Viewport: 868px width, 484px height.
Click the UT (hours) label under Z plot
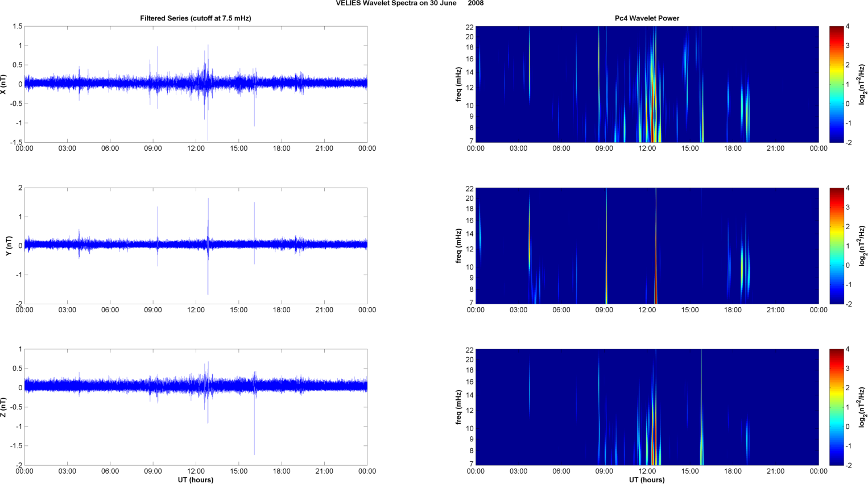point(195,480)
